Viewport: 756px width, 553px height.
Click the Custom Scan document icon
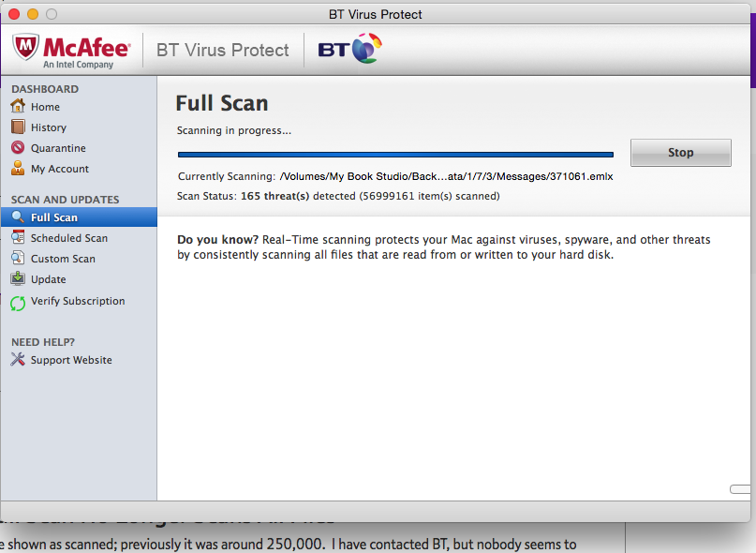click(18, 258)
